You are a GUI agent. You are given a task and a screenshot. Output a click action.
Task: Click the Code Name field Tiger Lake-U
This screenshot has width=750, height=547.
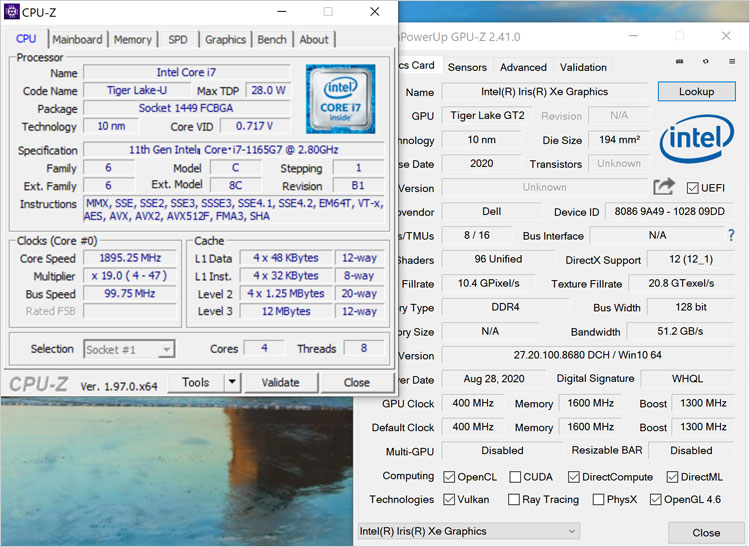tap(137, 90)
